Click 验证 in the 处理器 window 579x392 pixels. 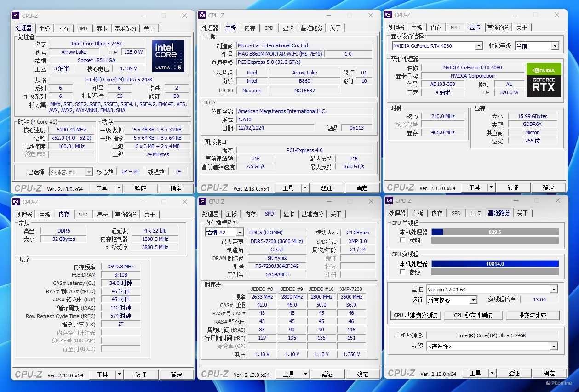point(141,188)
